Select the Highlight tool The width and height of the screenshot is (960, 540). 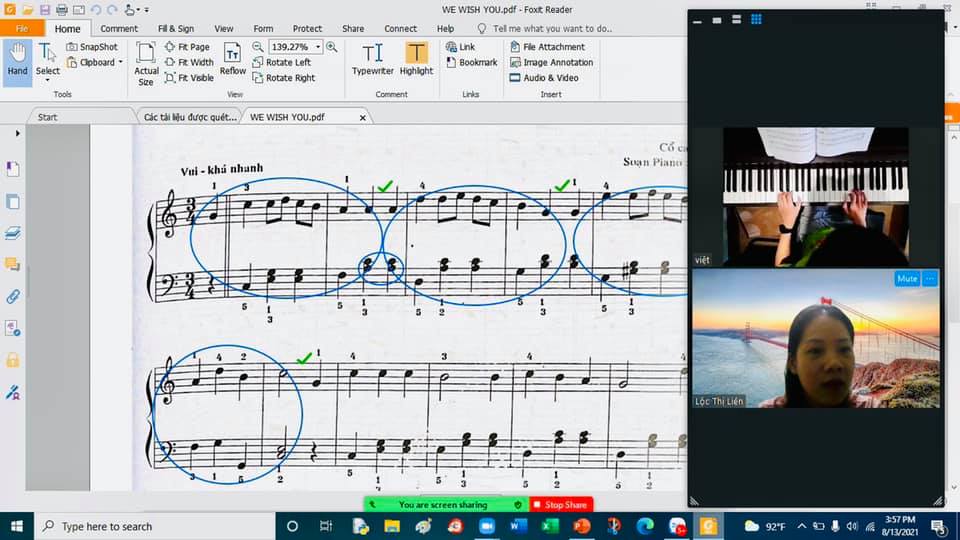(416, 59)
